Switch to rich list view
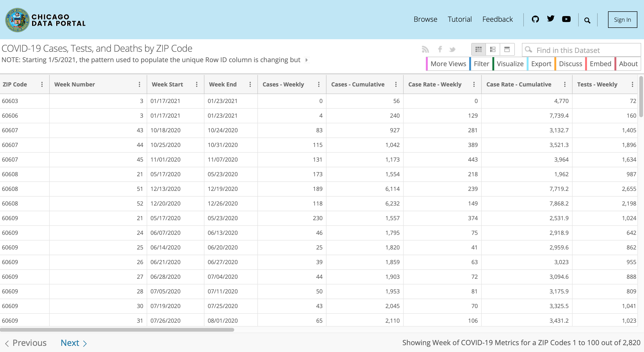 tap(493, 49)
